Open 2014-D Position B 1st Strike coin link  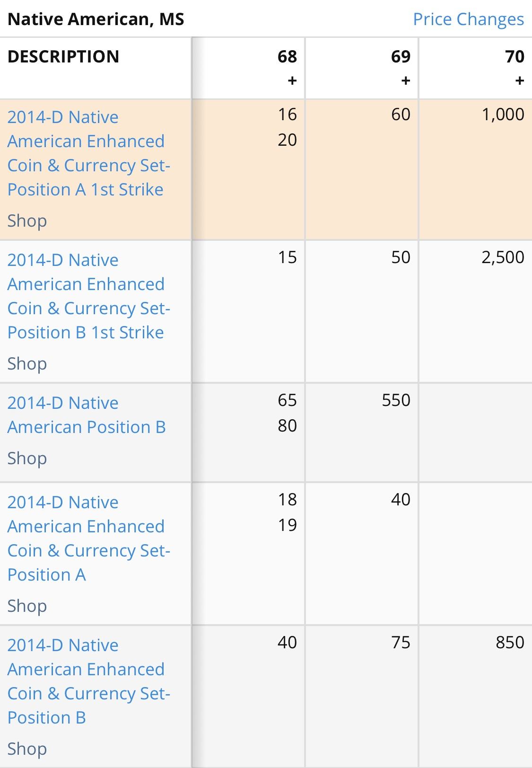(89, 296)
